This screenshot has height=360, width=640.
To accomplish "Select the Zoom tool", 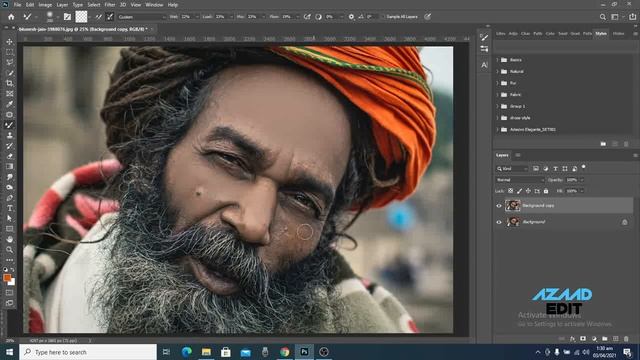I will pyautogui.click(x=9, y=250).
